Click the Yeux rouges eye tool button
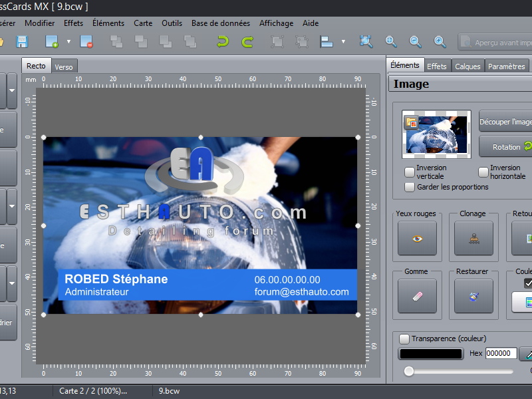This screenshot has width=532, height=399. point(418,239)
